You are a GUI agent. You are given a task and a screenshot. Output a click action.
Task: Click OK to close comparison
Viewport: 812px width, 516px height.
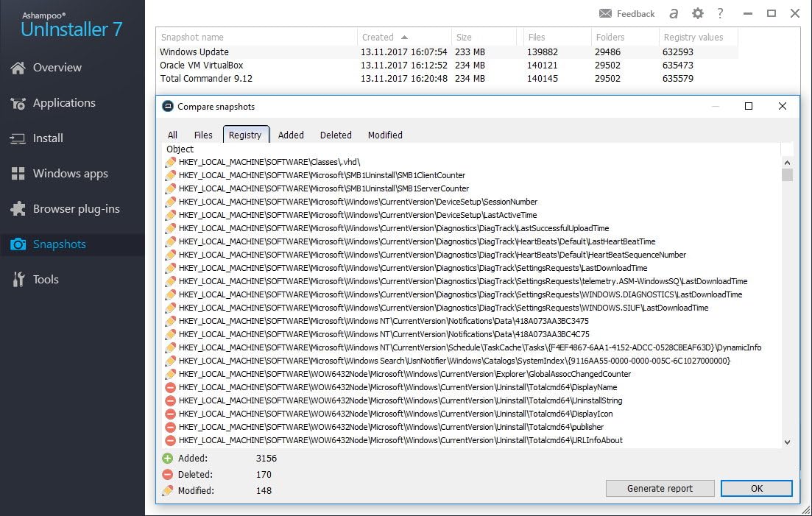point(757,489)
